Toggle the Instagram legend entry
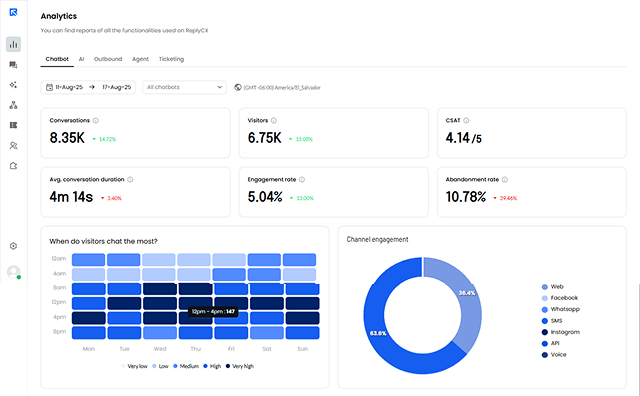This screenshot has height=396, width=640. click(560, 332)
